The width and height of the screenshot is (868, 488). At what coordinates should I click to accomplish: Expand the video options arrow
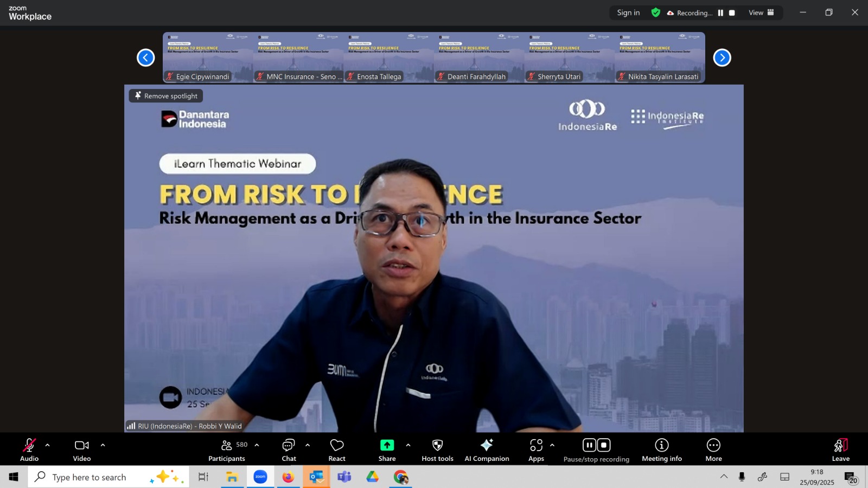[x=103, y=445]
